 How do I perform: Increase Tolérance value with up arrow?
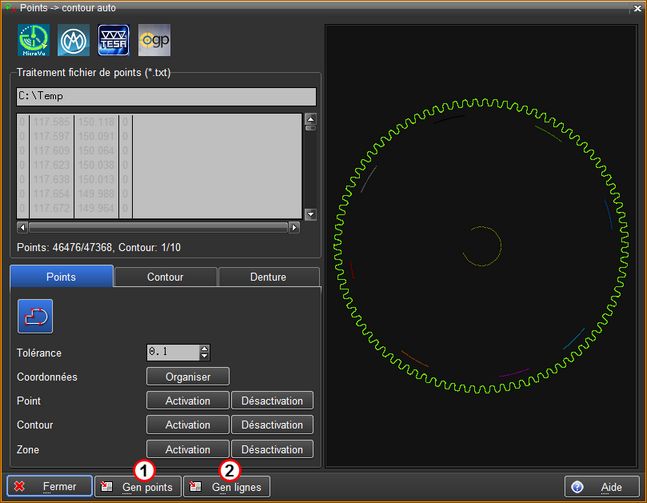(x=205, y=348)
